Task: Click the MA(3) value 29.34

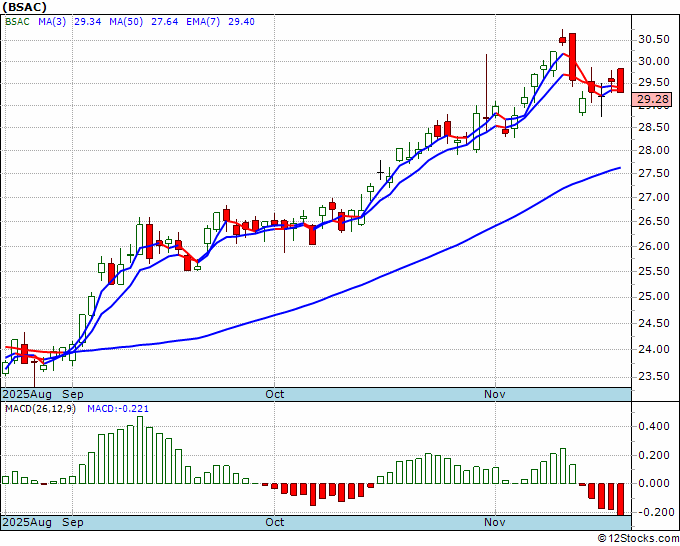Action: [x=88, y=22]
